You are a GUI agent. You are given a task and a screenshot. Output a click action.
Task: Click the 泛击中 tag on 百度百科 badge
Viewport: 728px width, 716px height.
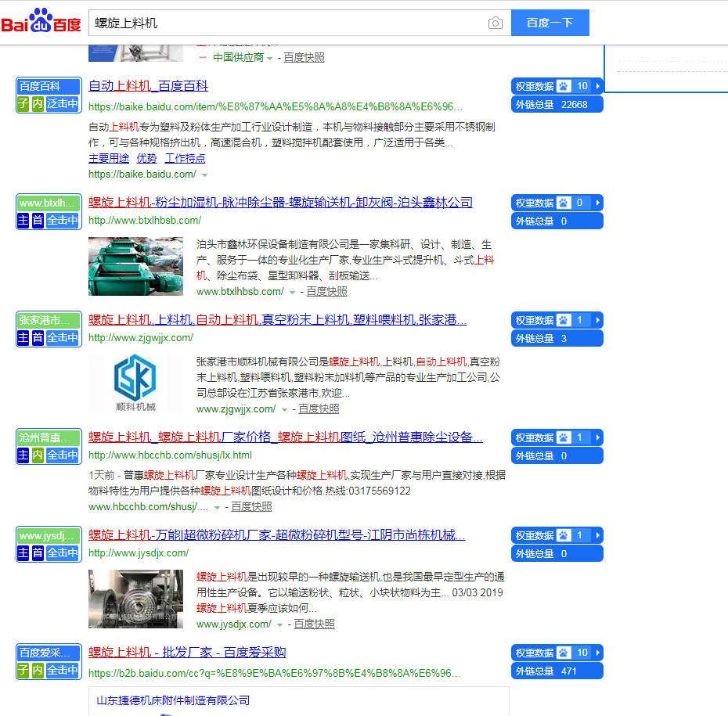point(62,103)
